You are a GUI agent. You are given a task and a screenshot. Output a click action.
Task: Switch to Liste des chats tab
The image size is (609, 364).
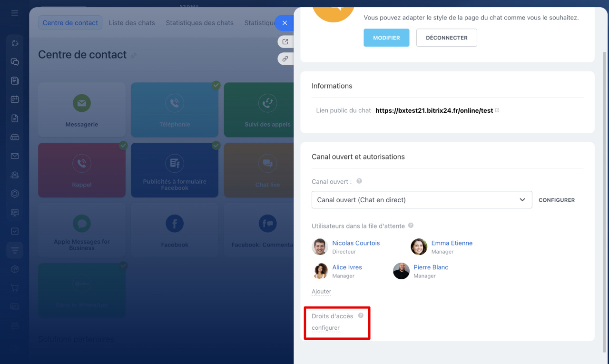(132, 23)
